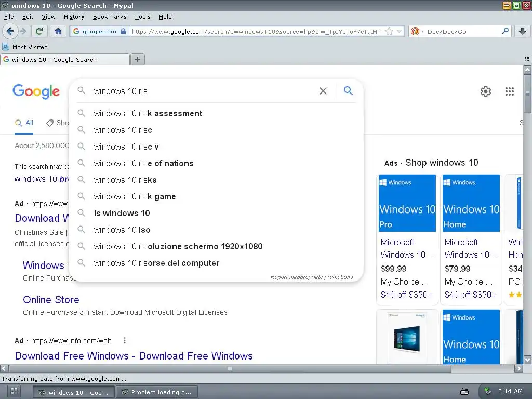Click inside the Google search input
Viewport: 532px width, 399px height.
pos(204,91)
